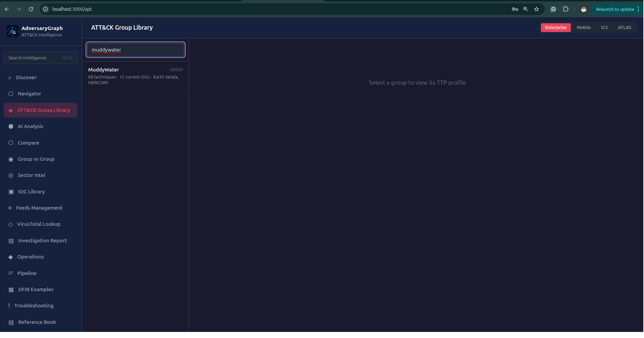Click the Reference Book icon

tap(11, 322)
